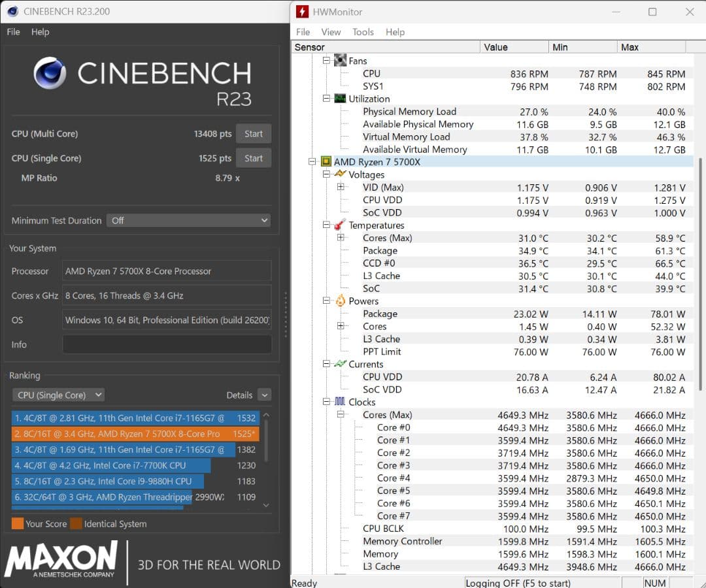This screenshot has height=588, width=706.
Task: Click the Sensor column header
Action: coord(386,47)
